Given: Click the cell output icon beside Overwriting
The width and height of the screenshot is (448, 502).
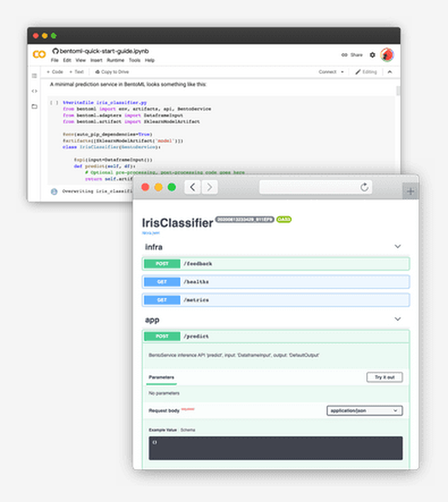Looking at the screenshot, I should click(x=54, y=192).
